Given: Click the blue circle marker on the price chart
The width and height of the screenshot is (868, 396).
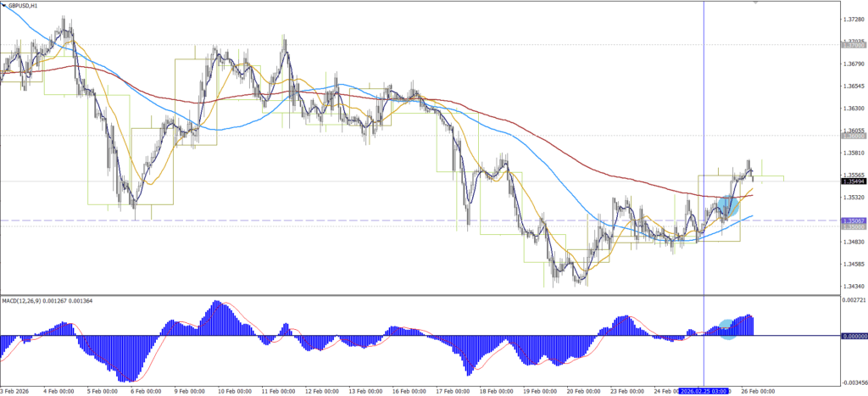Looking at the screenshot, I should (x=729, y=204).
